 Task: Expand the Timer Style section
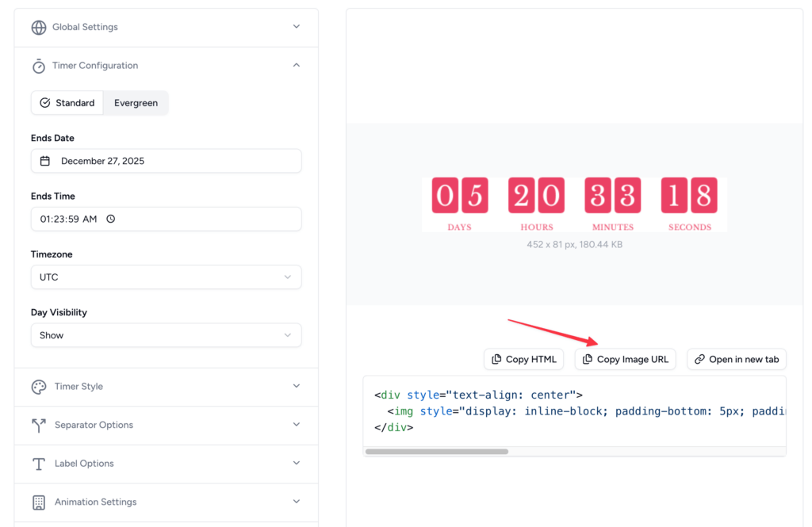296,387
